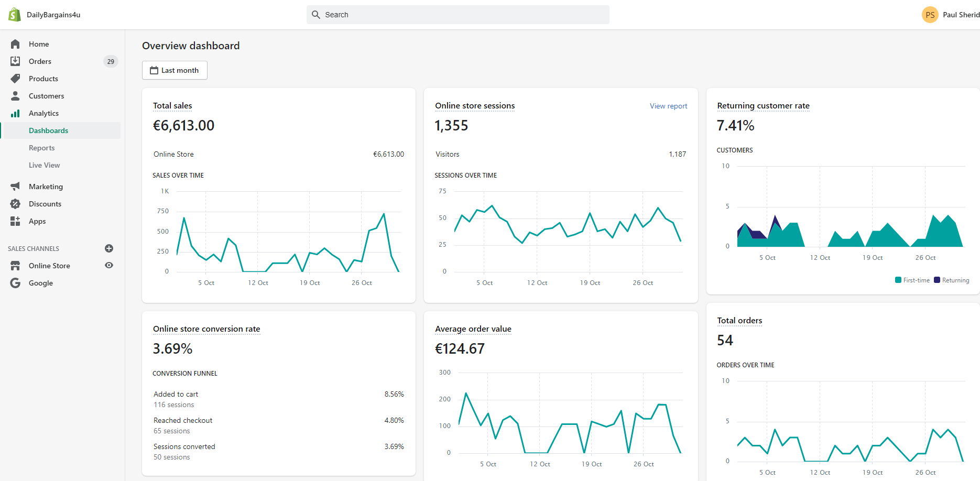Click the Apps grid icon

click(x=15, y=221)
